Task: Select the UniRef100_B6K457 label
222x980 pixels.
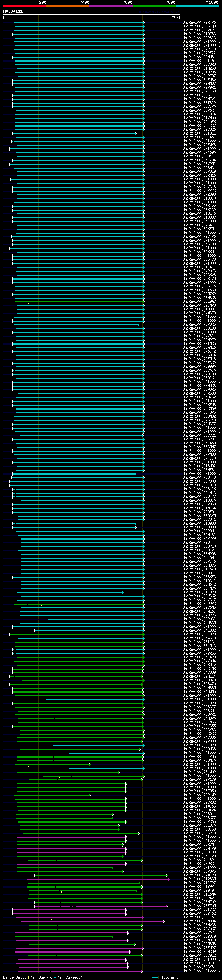Action: (199, 137)
